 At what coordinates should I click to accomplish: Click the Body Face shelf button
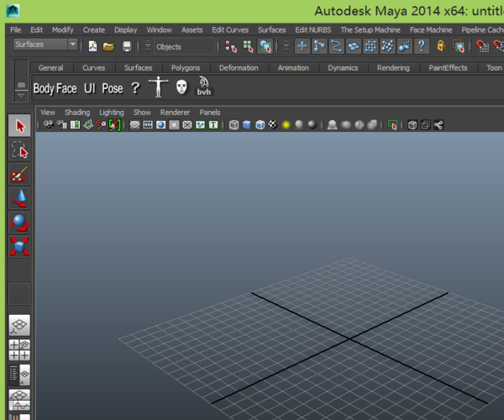(55, 88)
